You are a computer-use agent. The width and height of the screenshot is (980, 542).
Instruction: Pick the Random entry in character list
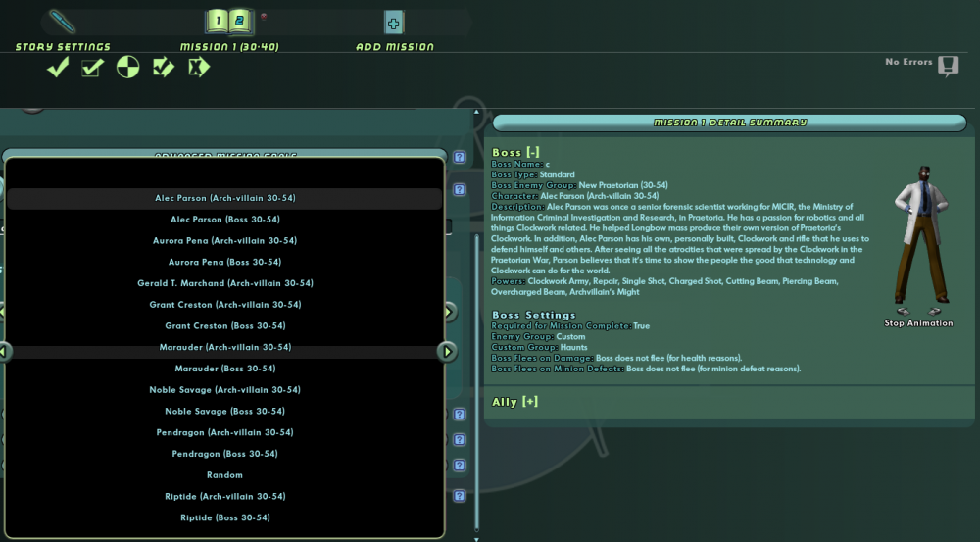coord(224,475)
